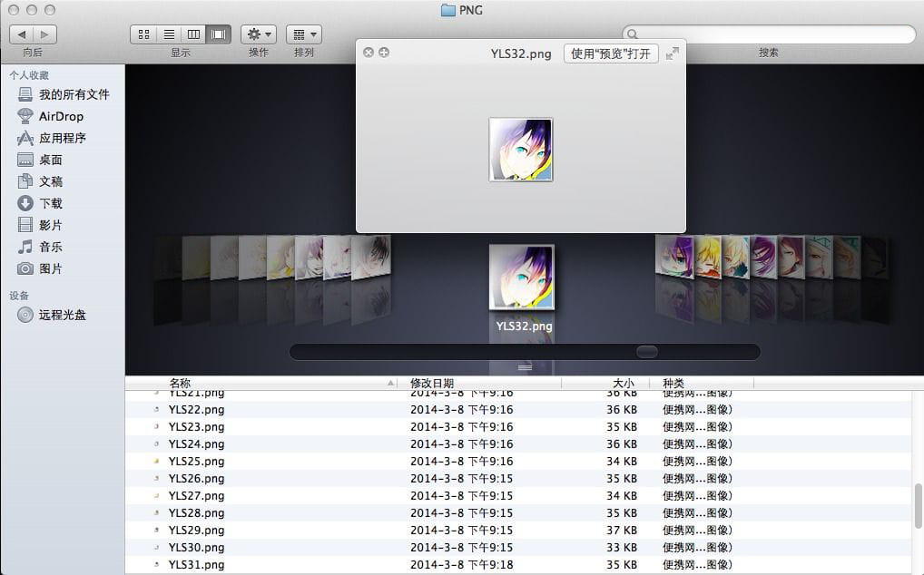Switch to column view
Image resolution: width=924 pixels, height=575 pixels.
tap(193, 34)
